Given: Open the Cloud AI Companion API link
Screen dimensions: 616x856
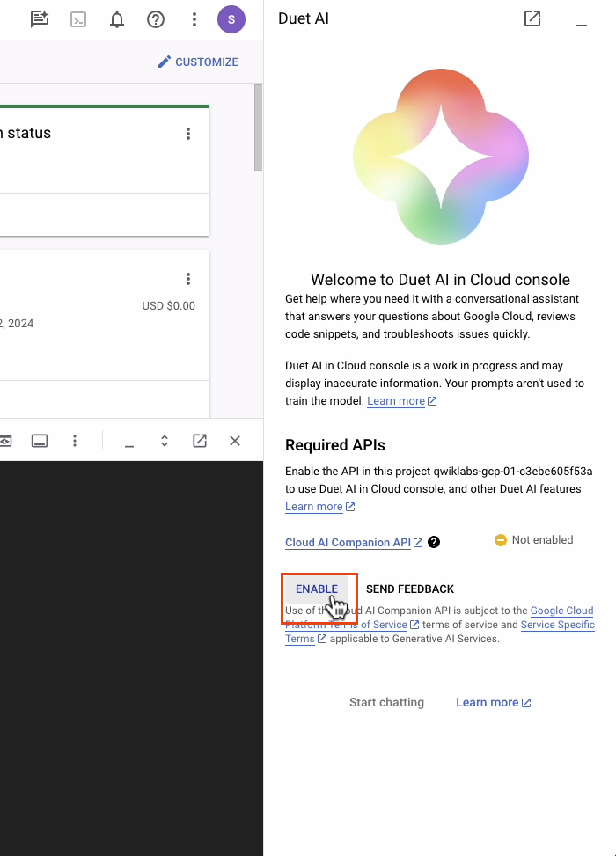Looking at the screenshot, I should [x=348, y=543].
